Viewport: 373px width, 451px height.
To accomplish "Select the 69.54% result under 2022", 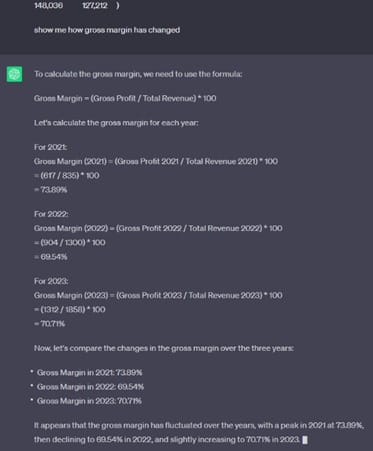I will tap(50, 257).
